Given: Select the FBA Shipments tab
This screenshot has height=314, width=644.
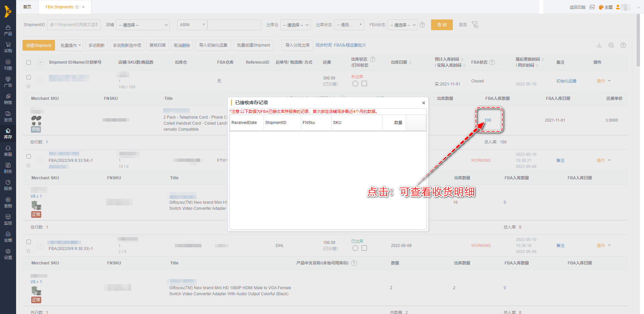Looking at the screenshot, I should pos(60,7).
